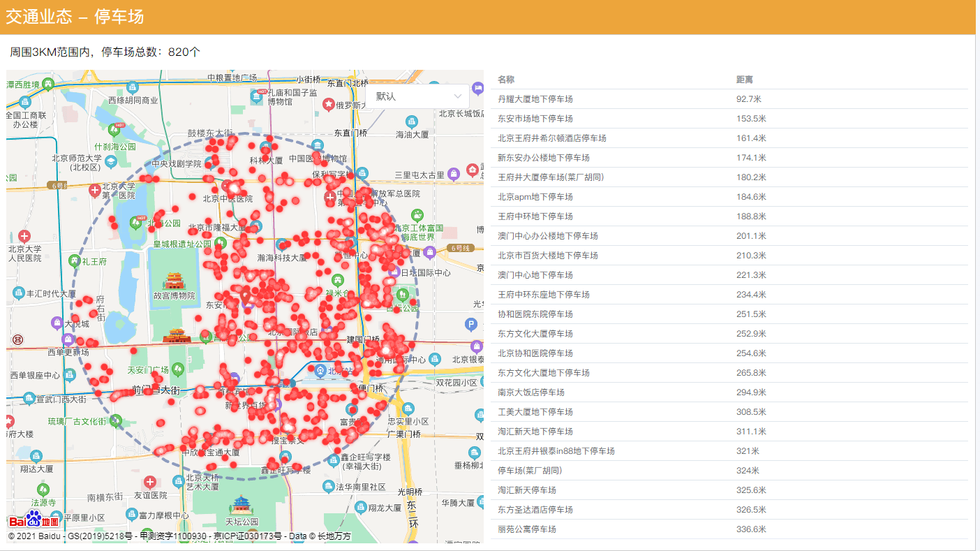This screenshot has width=980, height=551.
Task: Click the 大悦城 shopping bag icon
Action: [57, 323]
